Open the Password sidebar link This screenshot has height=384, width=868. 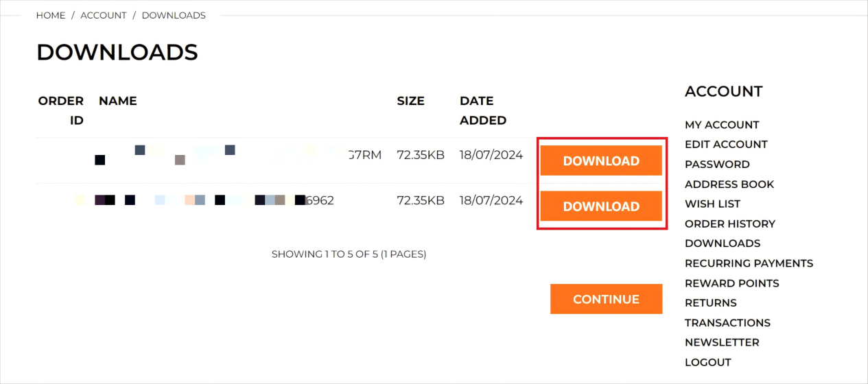[x=717, y=164]
